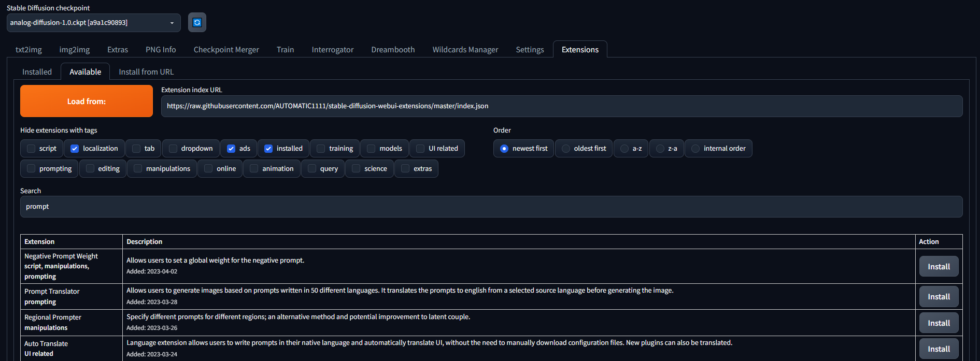Edit the Extension index URL field

coord(562,106)
